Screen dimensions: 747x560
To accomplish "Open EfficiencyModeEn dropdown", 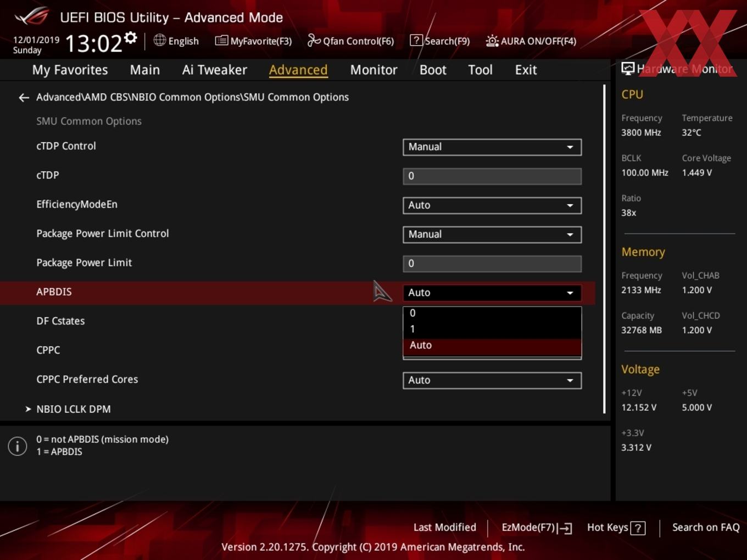I will [x=492, y=205].
